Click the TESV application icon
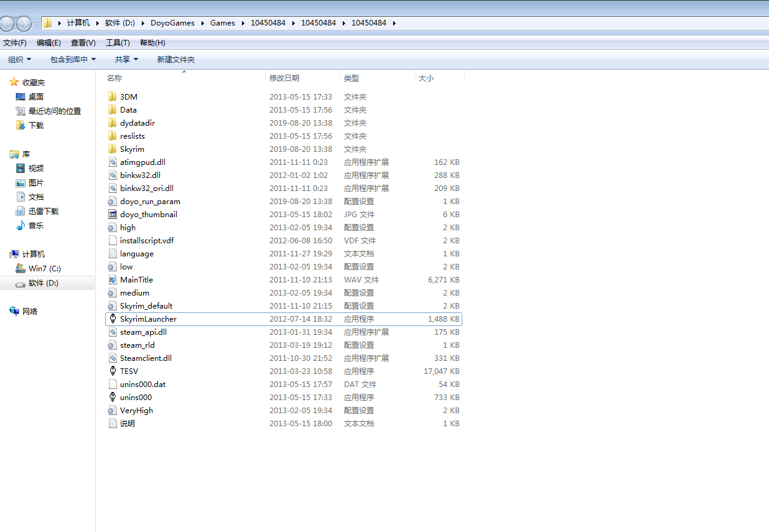769x532 pixels. (112, 371)
